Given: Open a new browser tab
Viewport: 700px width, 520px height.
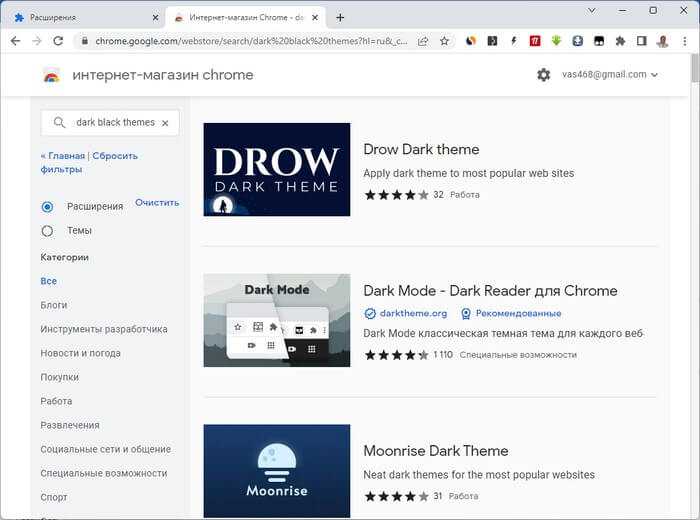Looking at the screenshot, I should 340,17.
